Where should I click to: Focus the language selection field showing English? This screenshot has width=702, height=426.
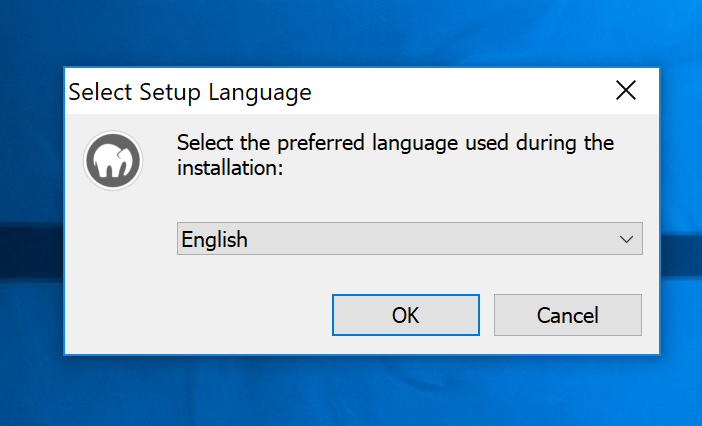pyautogui.click(x=380, y=239)
